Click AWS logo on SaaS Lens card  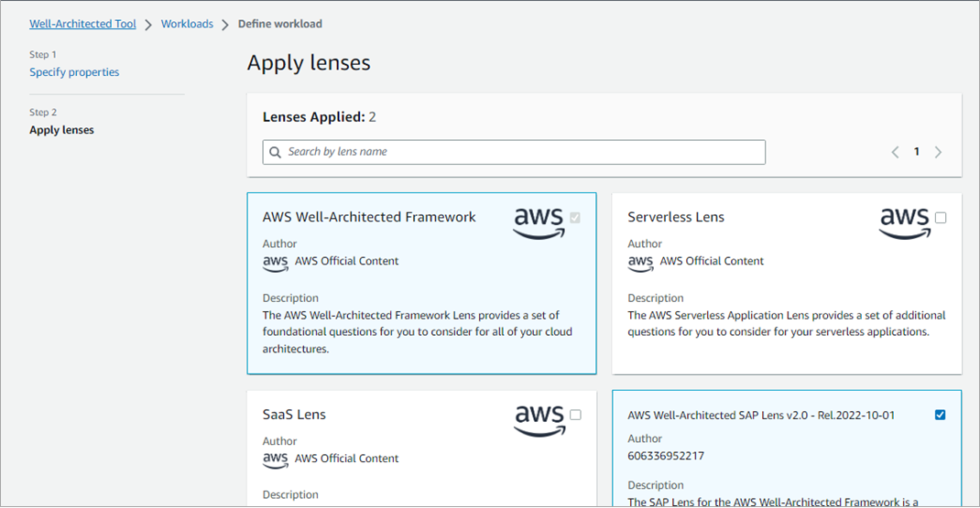[539, 420]
